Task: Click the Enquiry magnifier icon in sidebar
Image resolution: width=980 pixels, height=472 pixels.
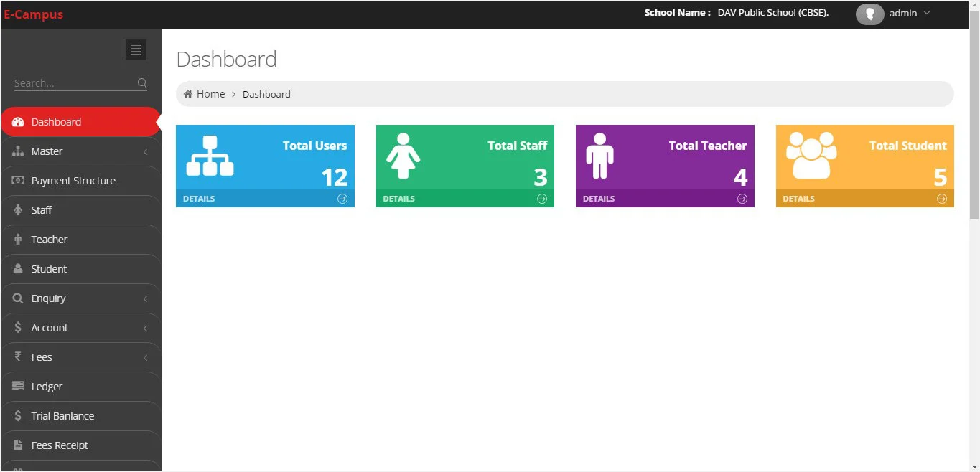Action: point(19,298)
